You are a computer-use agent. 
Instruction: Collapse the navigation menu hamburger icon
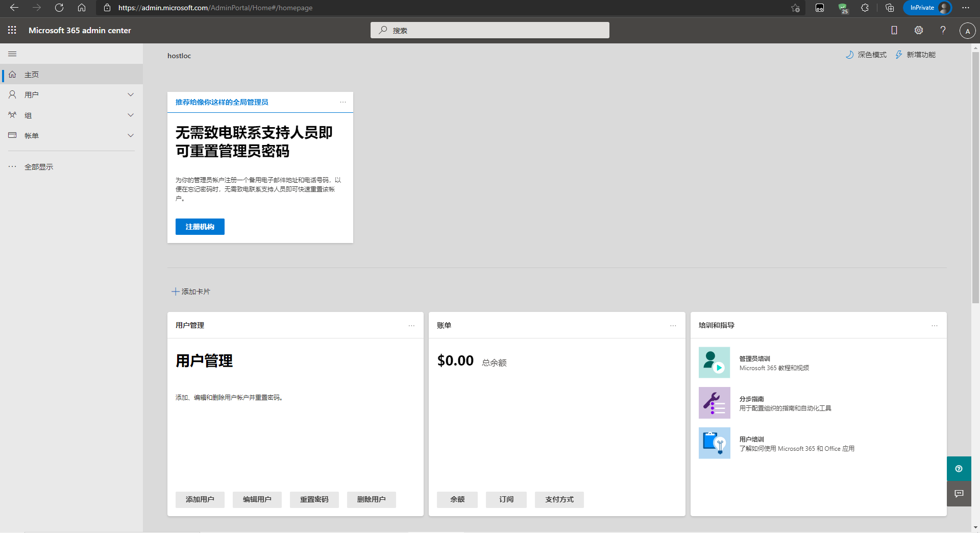pos(12,54)
